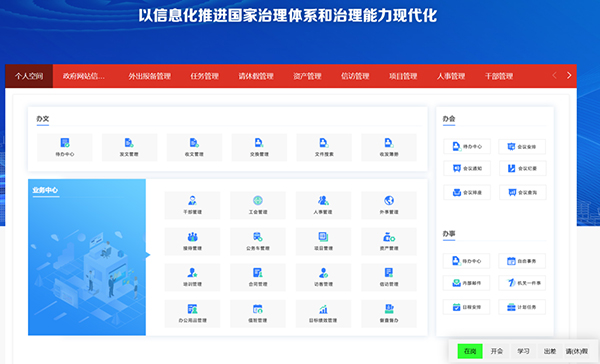Switch to 政府网站信... tab

coord(84,76)
